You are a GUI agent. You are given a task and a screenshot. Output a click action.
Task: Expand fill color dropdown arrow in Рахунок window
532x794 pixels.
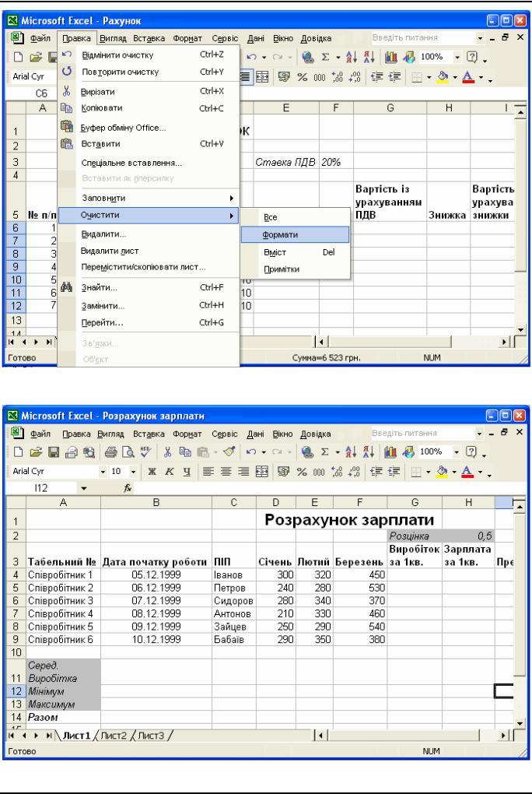click(x=454, y=78)
